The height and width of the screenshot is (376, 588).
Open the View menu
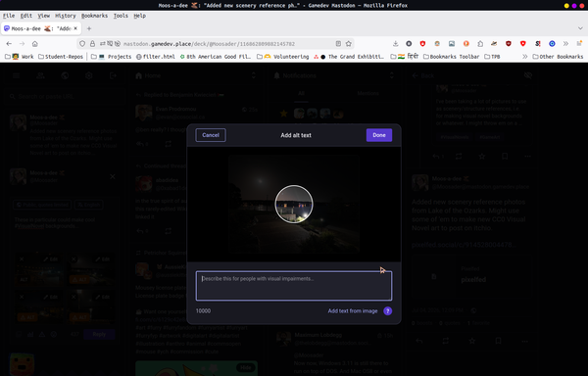coord(43,16)
